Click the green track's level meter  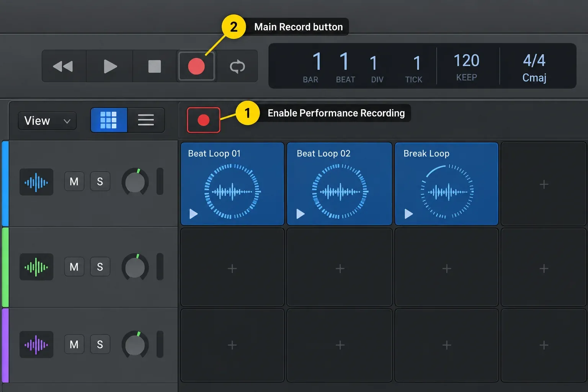coord(160,267)
